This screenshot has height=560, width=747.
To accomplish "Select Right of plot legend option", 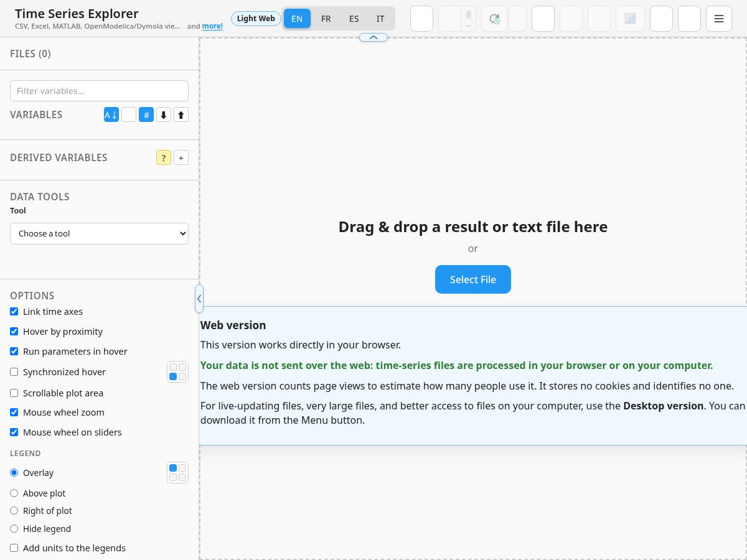I will point(14,511).
